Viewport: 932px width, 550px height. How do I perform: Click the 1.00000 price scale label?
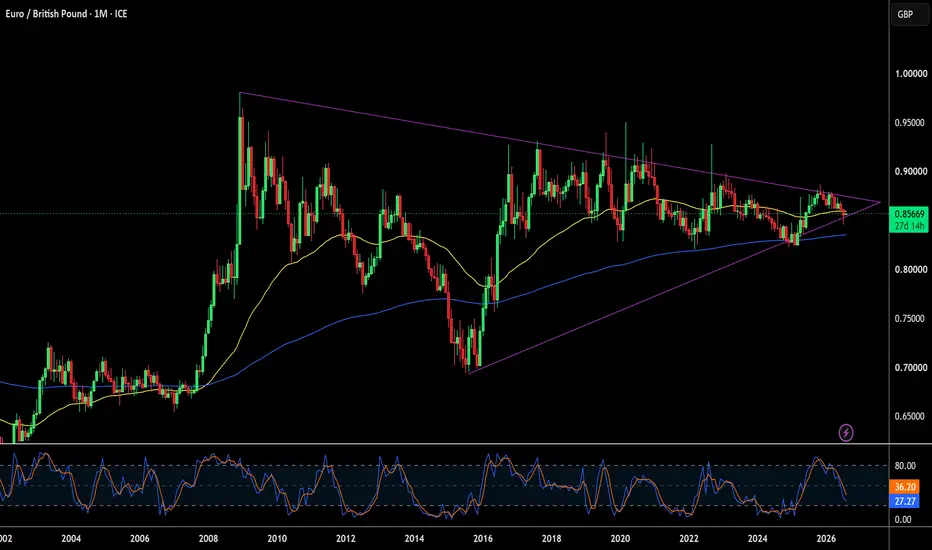911,74
